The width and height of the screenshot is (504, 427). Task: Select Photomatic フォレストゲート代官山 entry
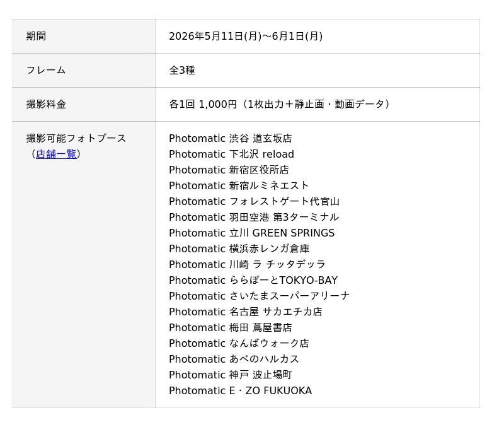[255, 201]
